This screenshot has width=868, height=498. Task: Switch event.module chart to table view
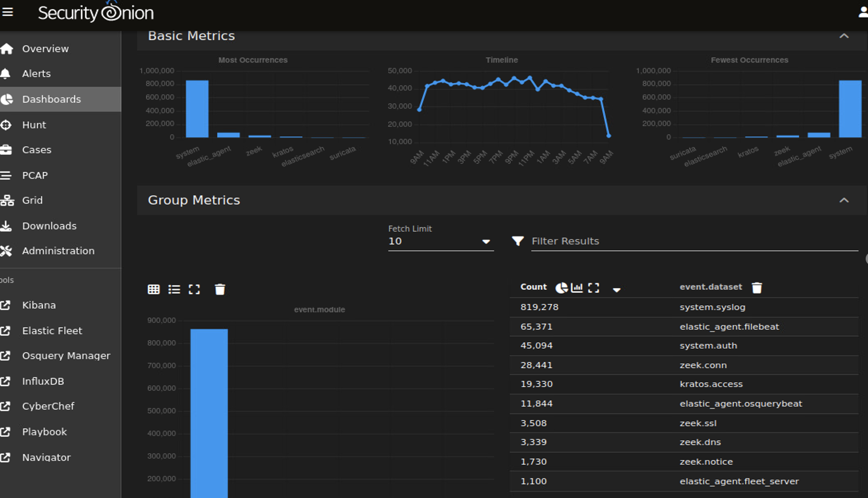click(x=154, y=289)
